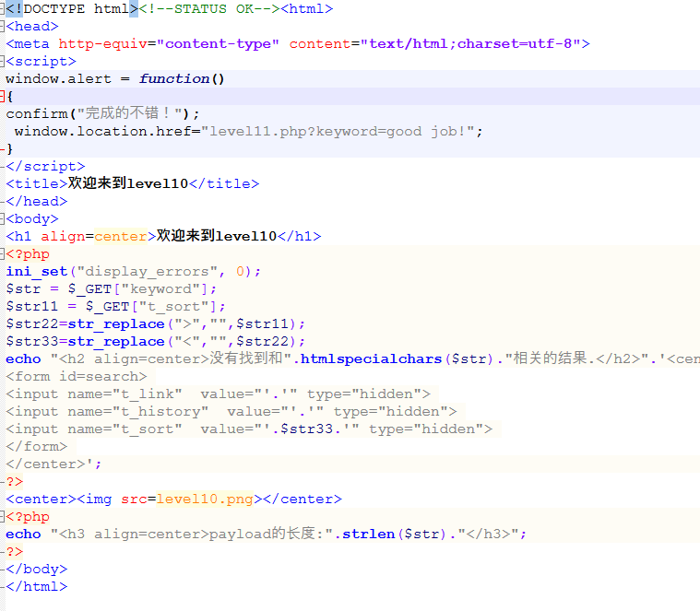Click the '<!--STATUS OK-->' comment
Viewport: 700px width, 611px height.
[x=209, y=9]
